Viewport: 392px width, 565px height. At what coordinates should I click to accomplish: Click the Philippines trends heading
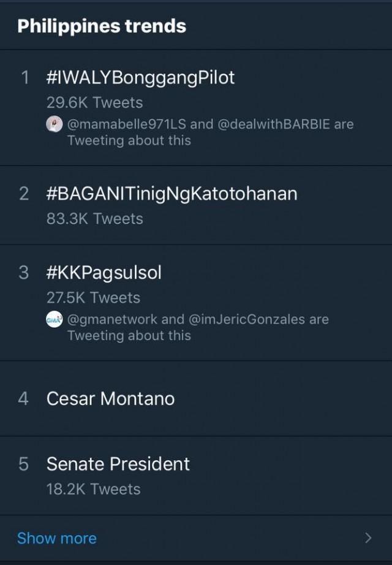click(102, 26)
